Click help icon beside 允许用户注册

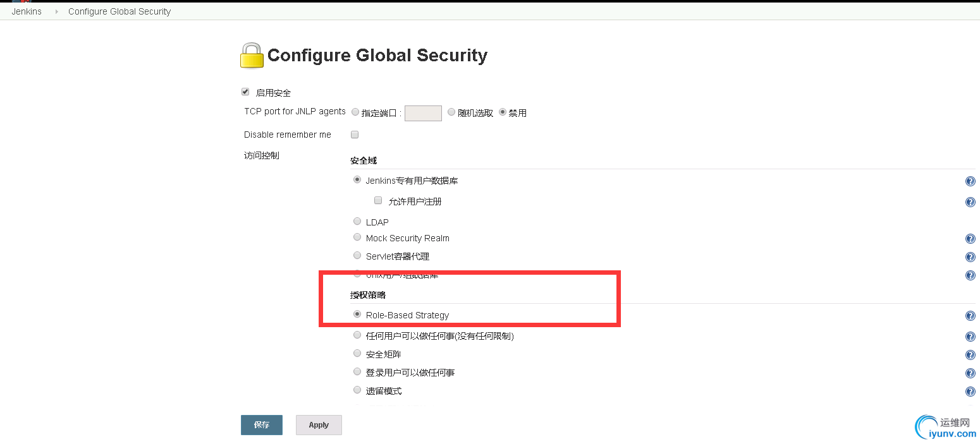(970, 202)
